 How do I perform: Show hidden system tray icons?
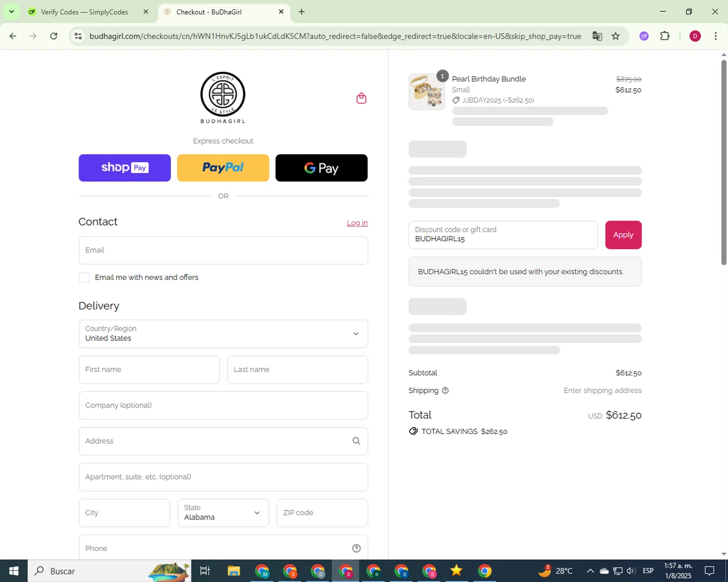click(x=590, y=571)
